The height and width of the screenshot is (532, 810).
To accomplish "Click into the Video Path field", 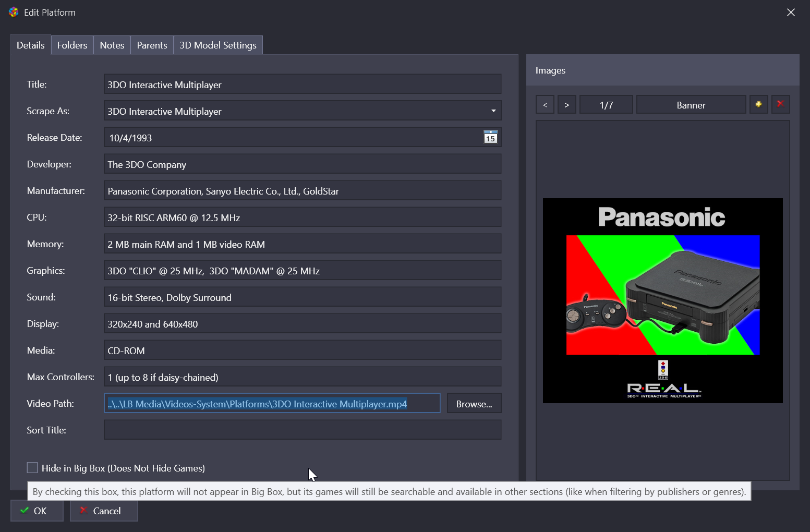I will [x=272, y=404].
